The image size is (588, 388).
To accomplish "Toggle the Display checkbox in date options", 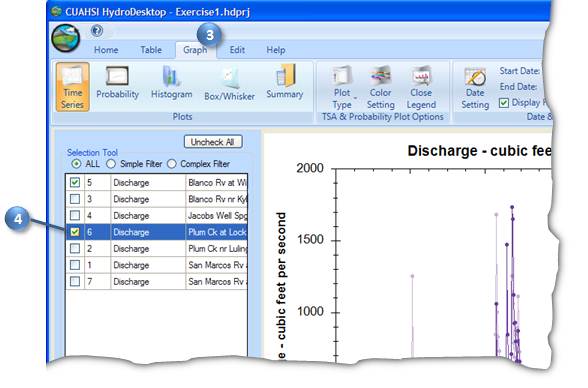I will pos(504,103).
